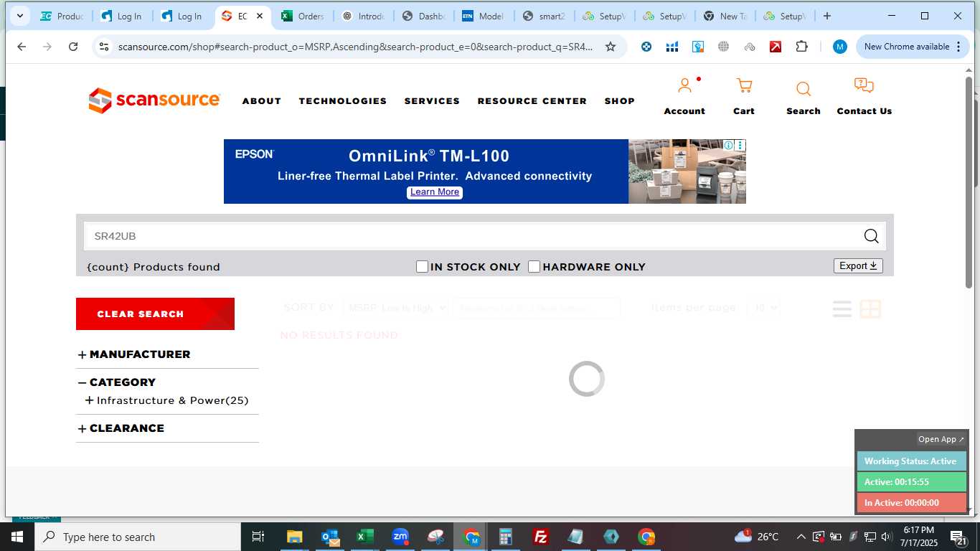Click the Chrome address bar URL
This screenshot has width=980, height=551.
[355, 47]
